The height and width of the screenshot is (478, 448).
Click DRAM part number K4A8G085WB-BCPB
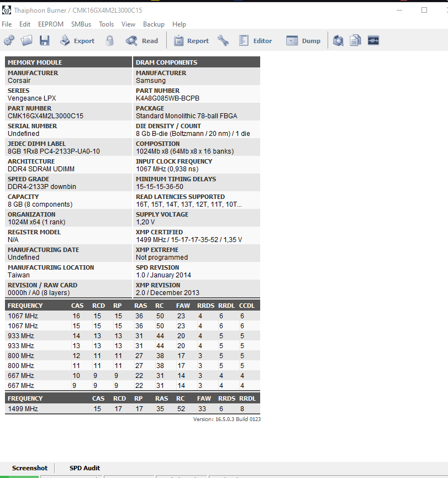(x=167, y=98)
